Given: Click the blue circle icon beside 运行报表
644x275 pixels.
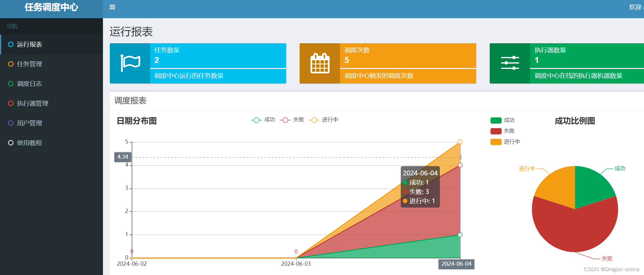Looking at the screenshot, I should (x=11, y=44).
